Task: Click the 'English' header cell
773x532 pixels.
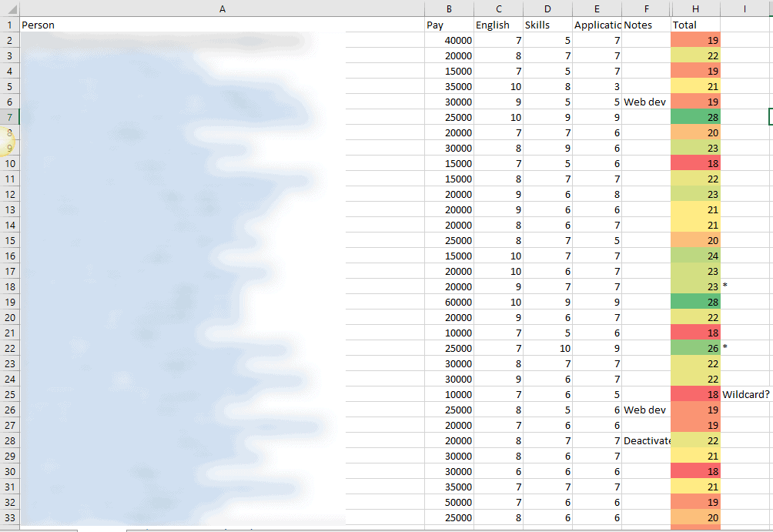Action: [x=498, y=25]
